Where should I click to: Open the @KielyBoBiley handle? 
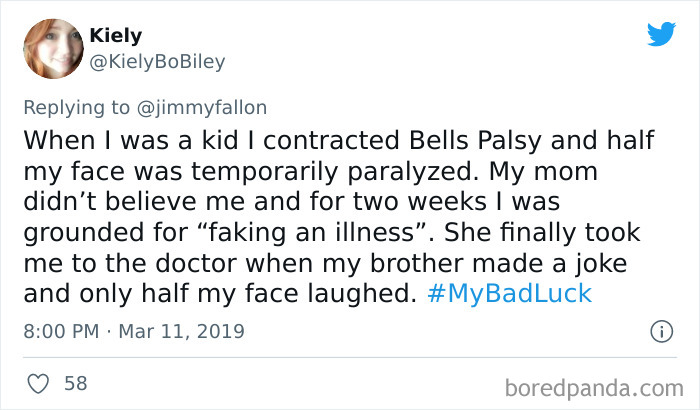(158, 61)
